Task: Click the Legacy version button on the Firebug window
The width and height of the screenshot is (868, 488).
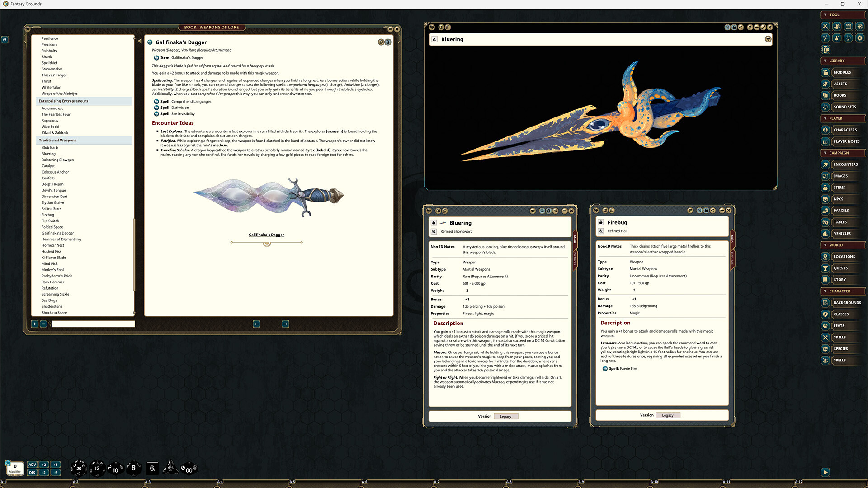Action: click(668, 415)
